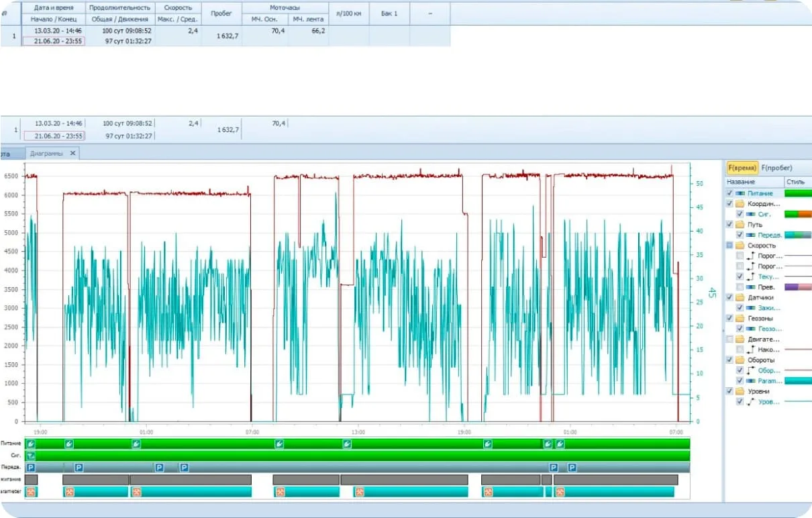
Task: Click the last parking P icon in Передв. row
Action: (572, 468)
